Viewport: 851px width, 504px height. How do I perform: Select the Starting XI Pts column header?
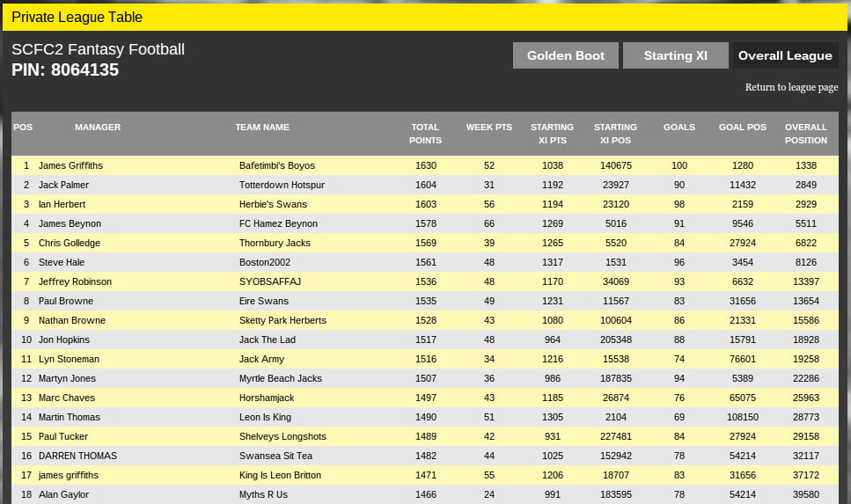pyautogui.click(x=552, y=134)
